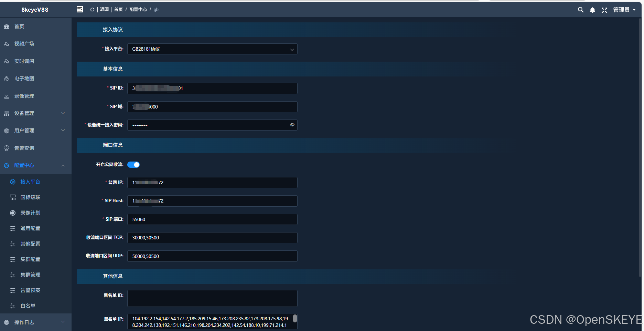Click the 首页 dashboard icon in the sidebar
The width and height of the screenshot is (644, 331).
(7, 27)
